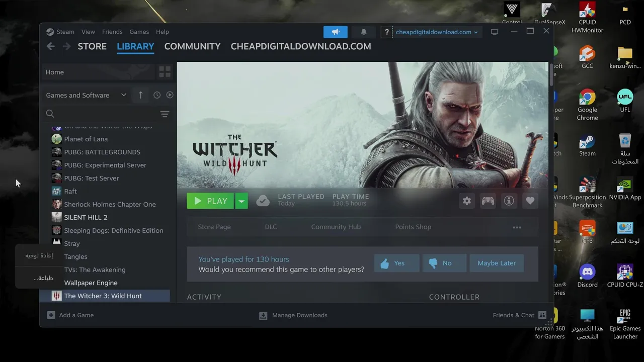
Task: Select Sherlock Holmes Chapter One
Action: (x=105, y=204)
